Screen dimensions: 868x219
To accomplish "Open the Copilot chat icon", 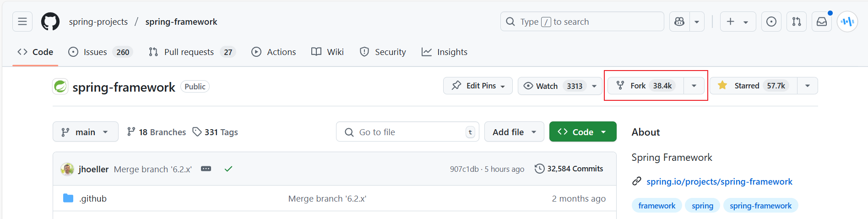I will [679, 22].
